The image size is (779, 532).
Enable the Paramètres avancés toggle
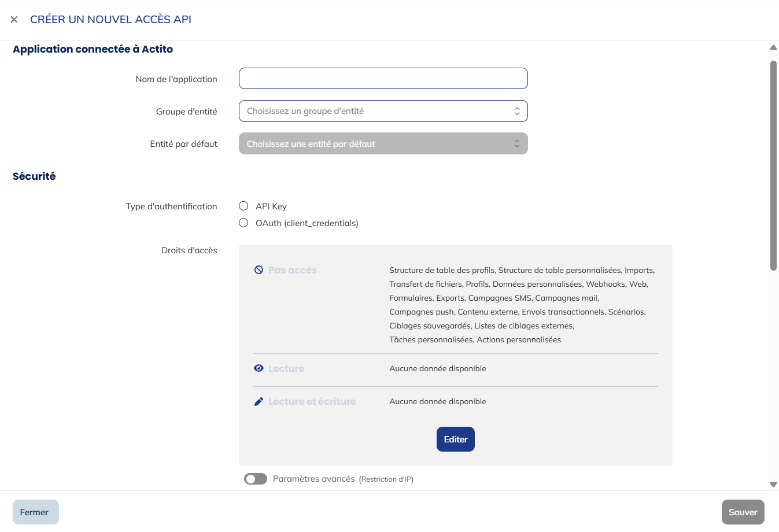point(256,479)
